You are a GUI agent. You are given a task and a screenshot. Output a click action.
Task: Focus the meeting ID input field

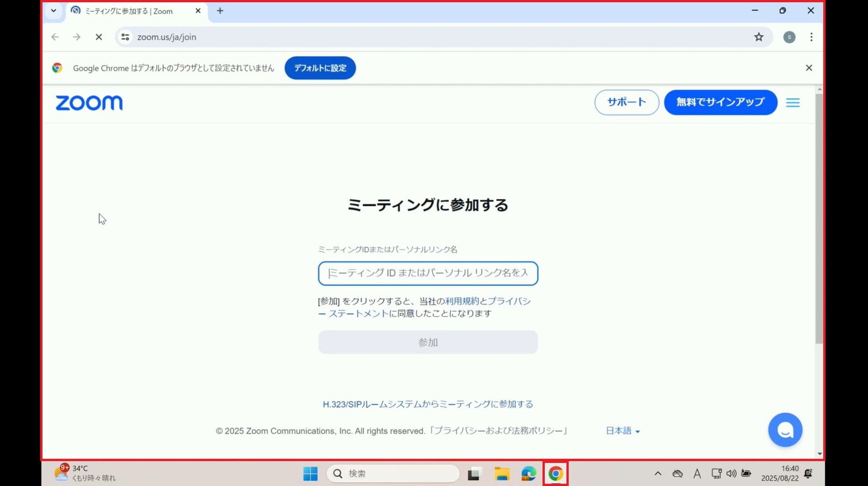coord(428,273)
